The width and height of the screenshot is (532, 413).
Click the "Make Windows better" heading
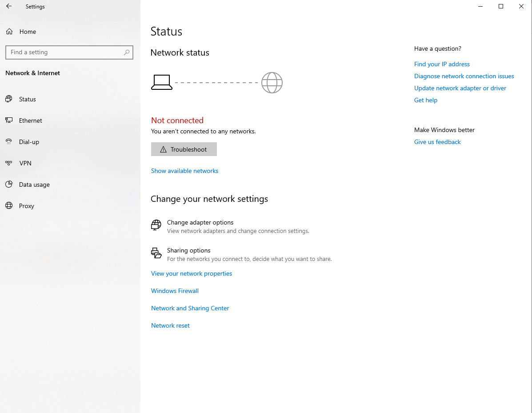coord(444,130)
